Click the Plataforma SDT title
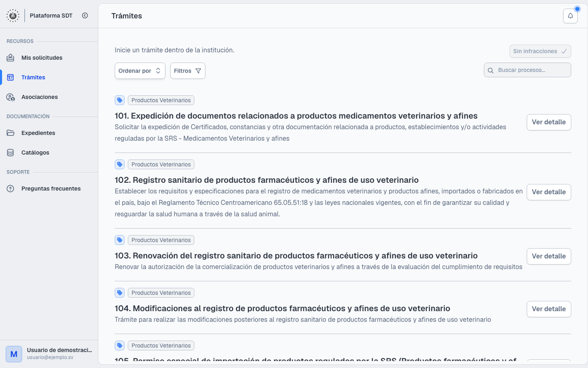588x368 pixels. pos(51,16)
